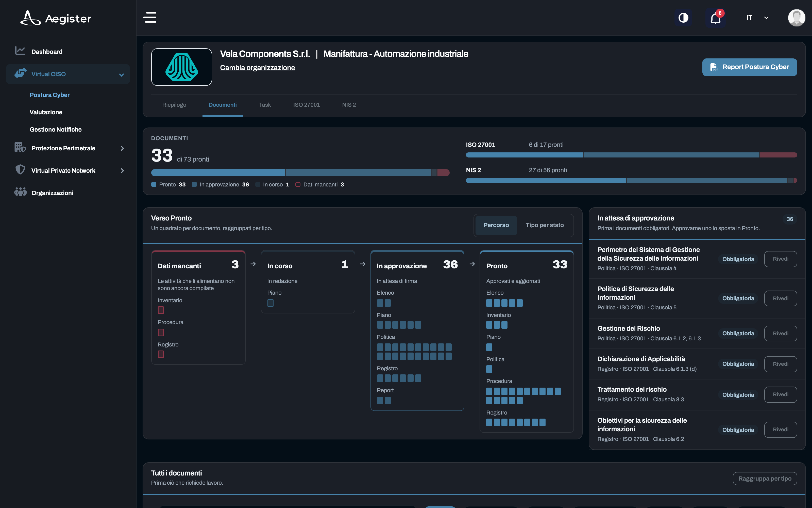Screen dimensions: 812x508
Task: Click the In approvazione legend swatch
Action: 194,185
